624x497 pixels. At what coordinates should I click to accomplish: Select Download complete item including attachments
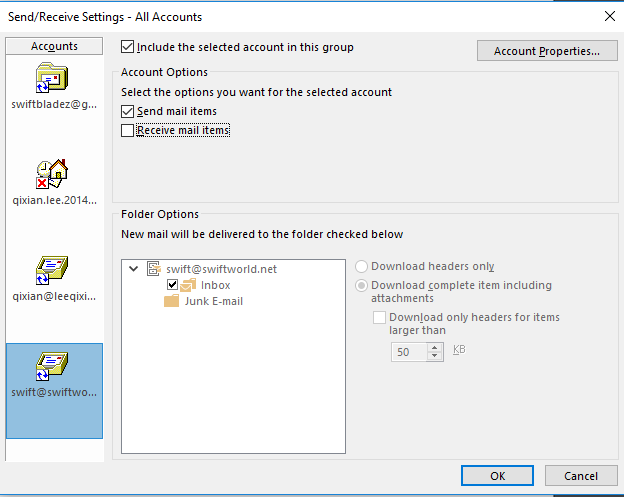[x=361, y=285]
